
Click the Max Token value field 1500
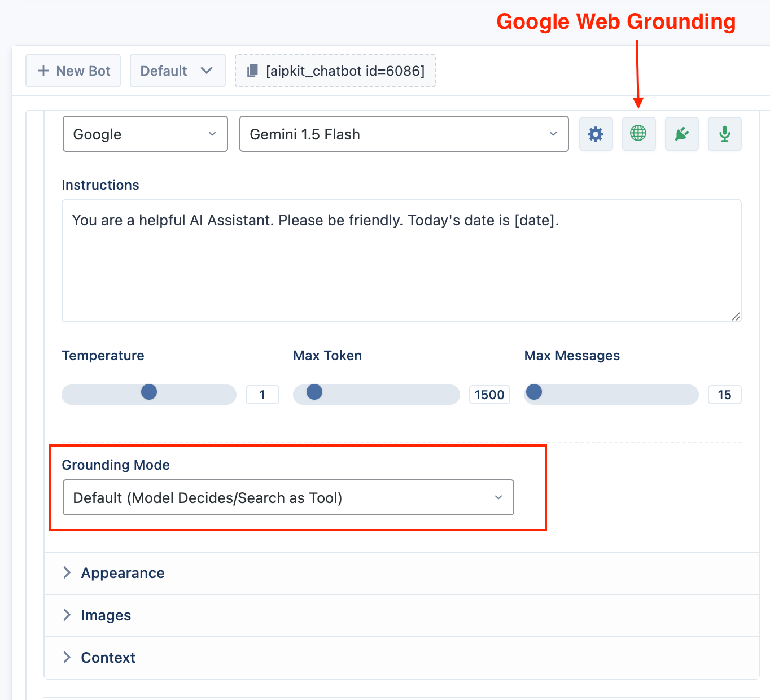point(489,395)
